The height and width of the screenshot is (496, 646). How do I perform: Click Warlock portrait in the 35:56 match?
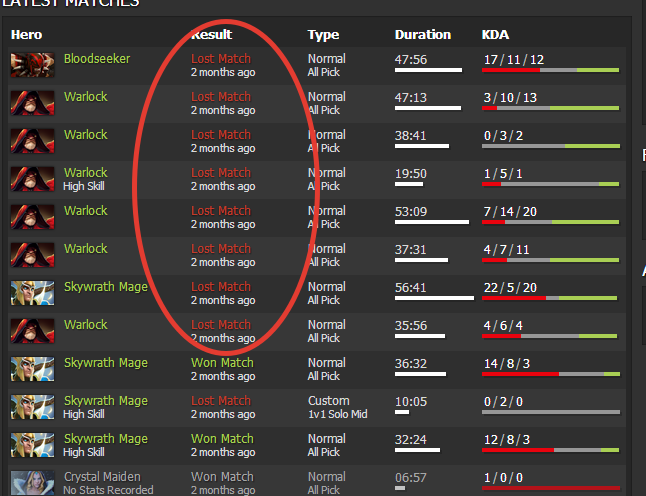(32, 331)
